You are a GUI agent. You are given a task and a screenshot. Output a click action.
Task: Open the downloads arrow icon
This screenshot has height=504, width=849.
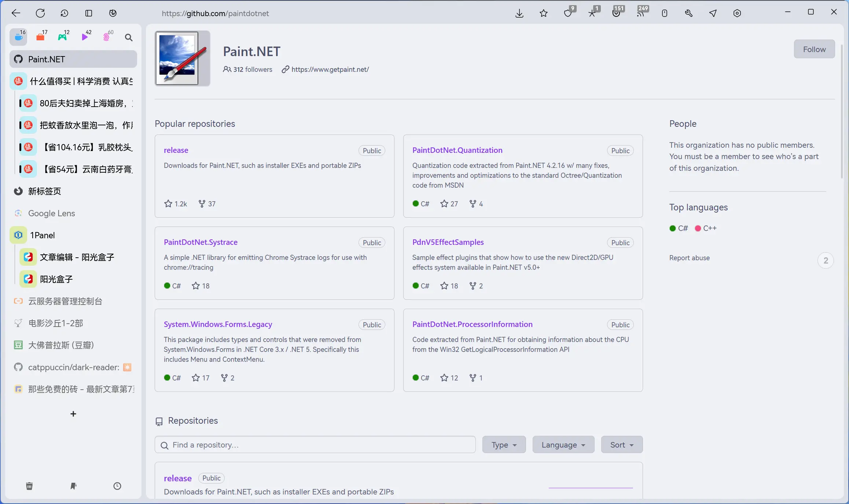519,13
